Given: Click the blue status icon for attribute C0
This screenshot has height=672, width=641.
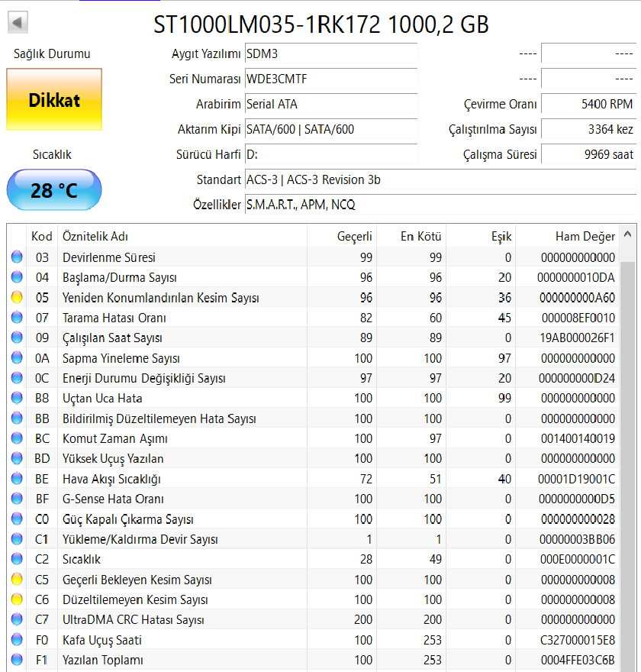Looking at the screenshot, I should (x=17, y=519).
